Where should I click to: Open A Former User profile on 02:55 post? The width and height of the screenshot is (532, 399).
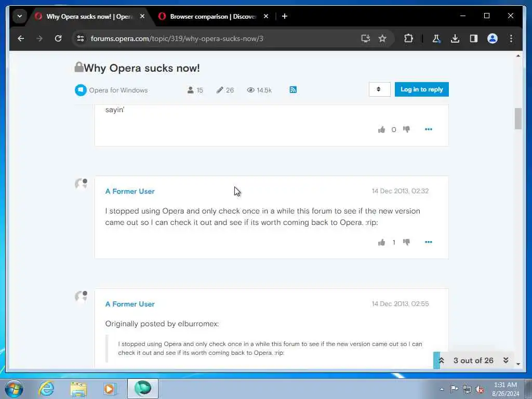pos(130,304)
